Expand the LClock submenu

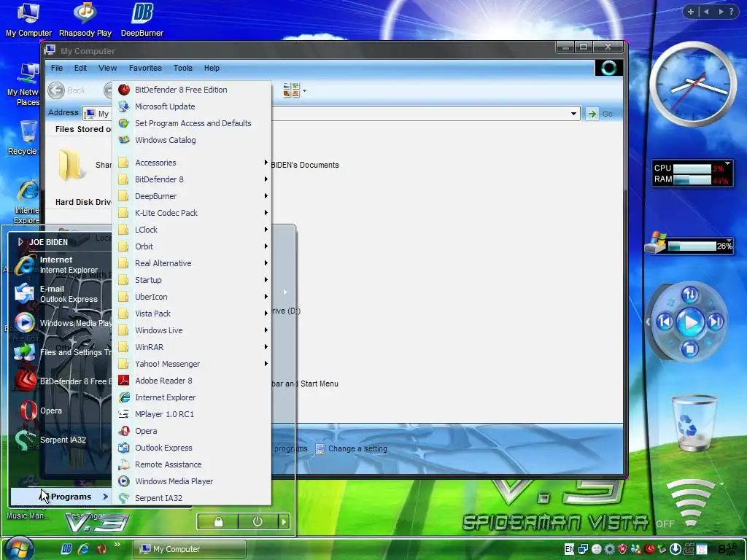pyautogui.click(x=192, y=230)
